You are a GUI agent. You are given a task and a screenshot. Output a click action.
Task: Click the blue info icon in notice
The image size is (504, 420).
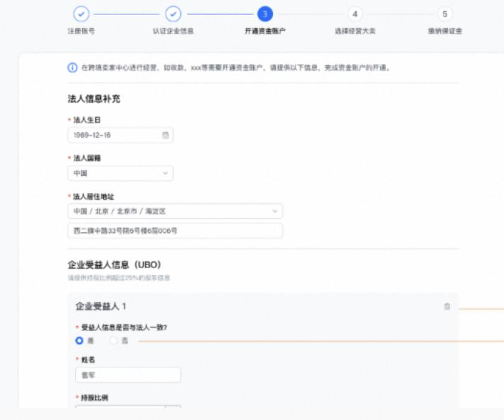pyautogui.click(x=73, y=68)
